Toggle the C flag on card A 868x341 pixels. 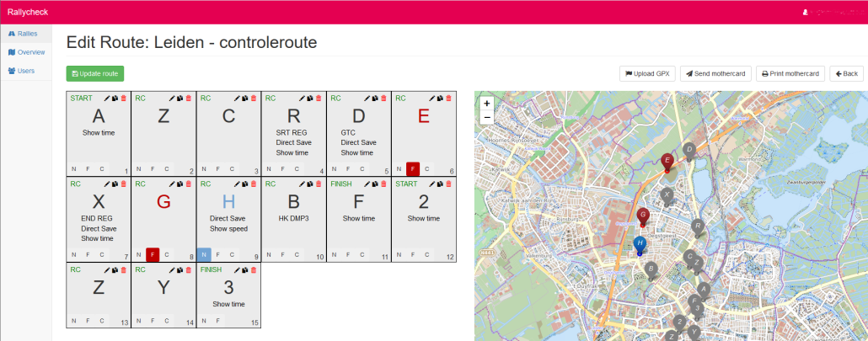102,169
